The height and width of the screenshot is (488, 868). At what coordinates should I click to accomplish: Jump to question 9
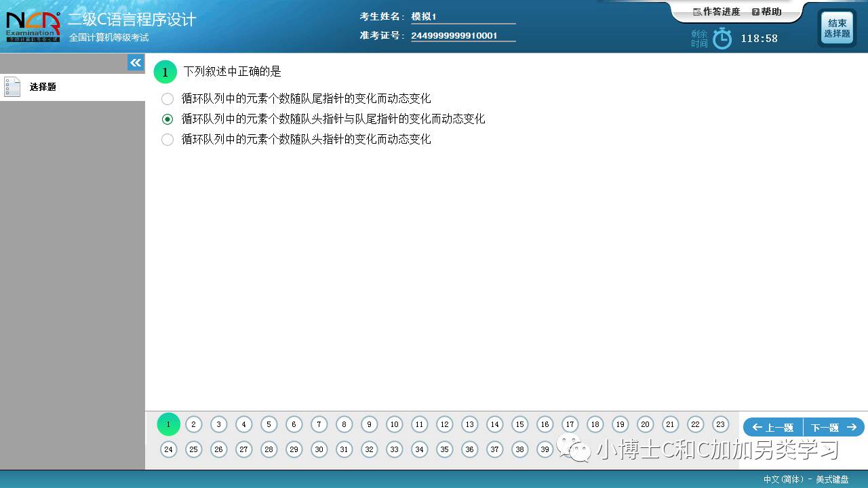click(369, 424)
